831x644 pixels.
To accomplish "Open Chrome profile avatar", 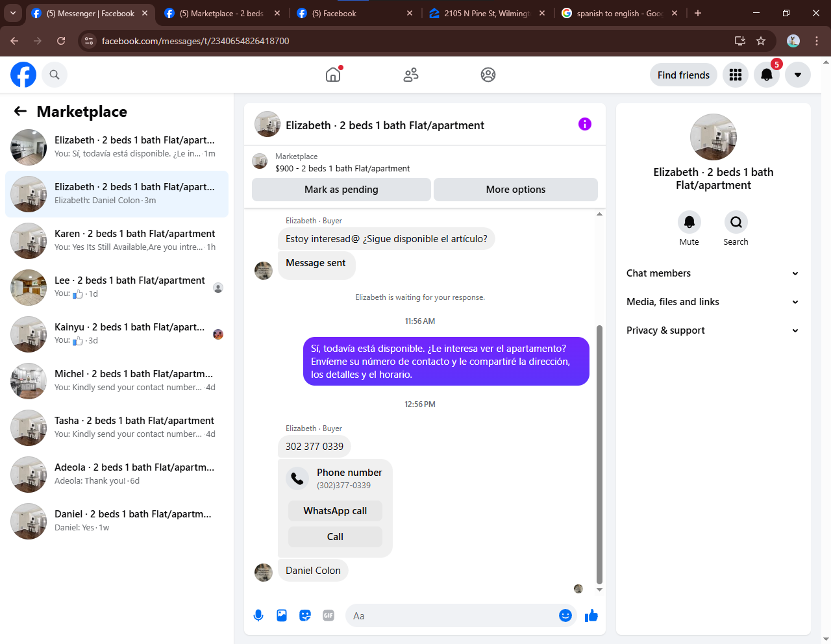I will pyautogui.click(x=793, y=41).
